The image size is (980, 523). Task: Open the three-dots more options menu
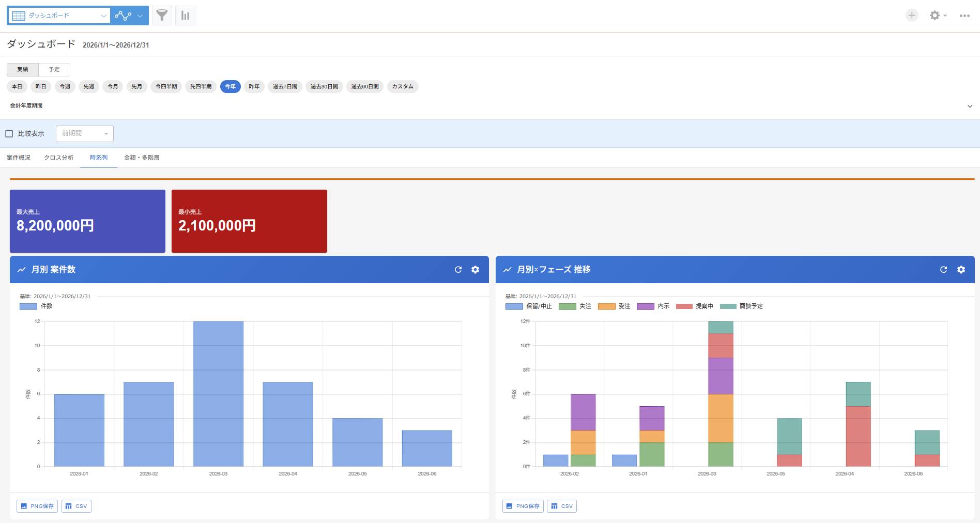(964, 16)
